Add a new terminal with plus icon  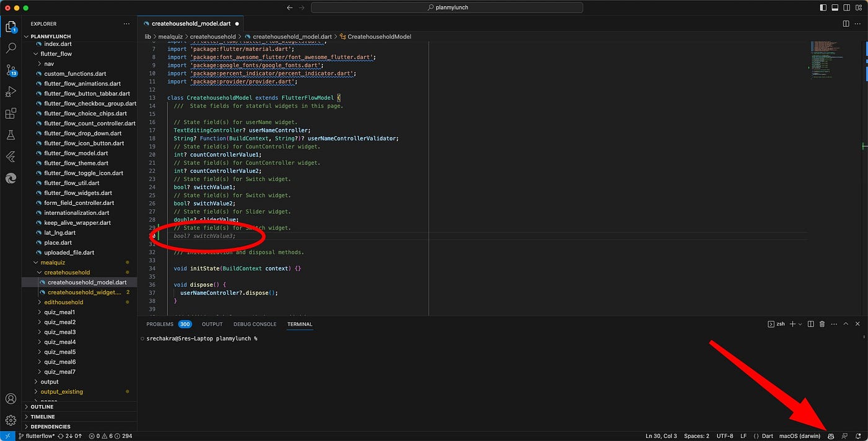[792, 324]
